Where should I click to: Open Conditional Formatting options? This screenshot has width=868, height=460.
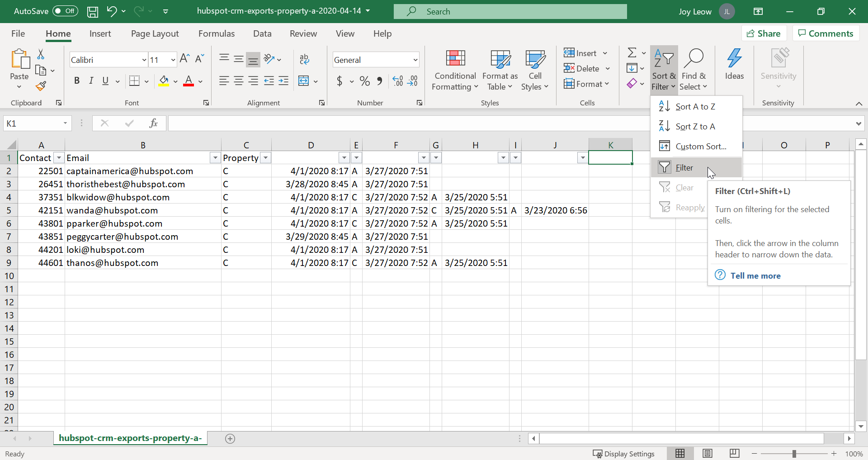455,70
